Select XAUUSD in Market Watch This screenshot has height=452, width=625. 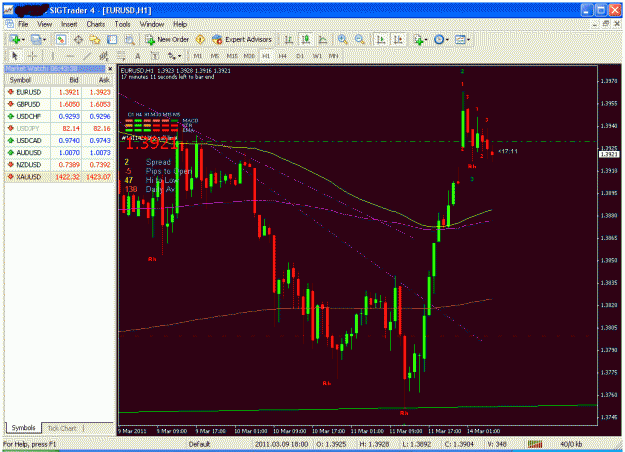59,177
